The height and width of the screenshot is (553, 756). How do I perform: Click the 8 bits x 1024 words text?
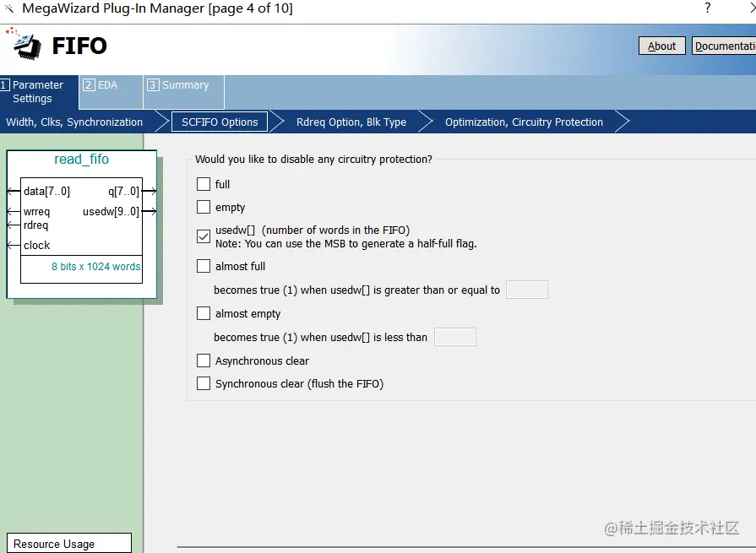[96, 267]
